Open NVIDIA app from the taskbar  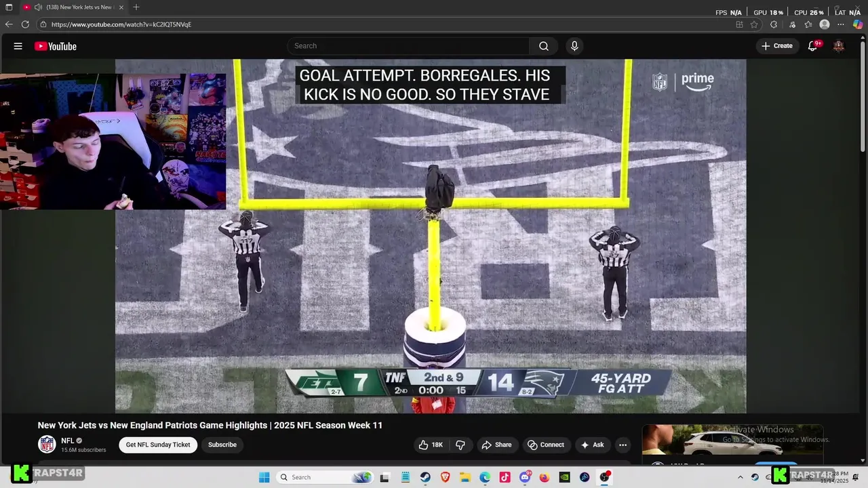point(564,477)
